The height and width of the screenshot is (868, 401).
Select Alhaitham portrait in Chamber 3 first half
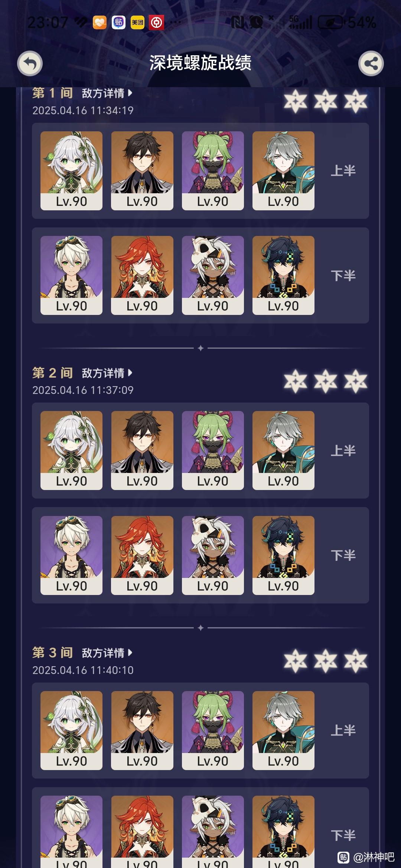pyautogui.click(x=283, y=730)
